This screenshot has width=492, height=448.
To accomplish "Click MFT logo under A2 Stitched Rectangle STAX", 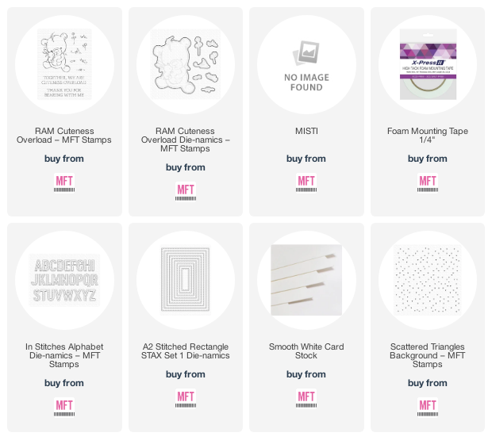I will (x=186, y=399).
